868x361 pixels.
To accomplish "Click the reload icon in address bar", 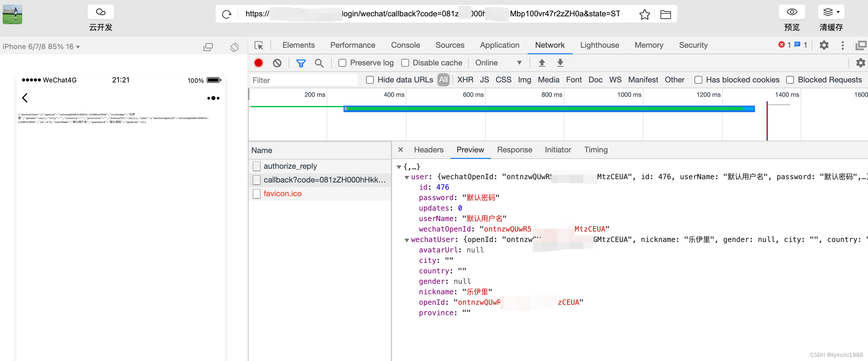I will (x=227, y=14).
